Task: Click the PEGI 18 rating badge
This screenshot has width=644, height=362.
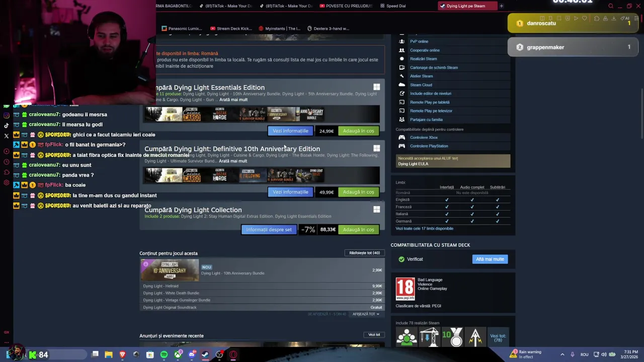Action: coord(405,289)
